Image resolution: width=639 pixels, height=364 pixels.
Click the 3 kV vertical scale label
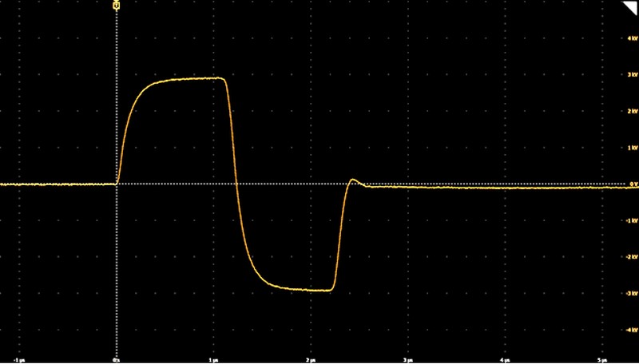[633, 74]
